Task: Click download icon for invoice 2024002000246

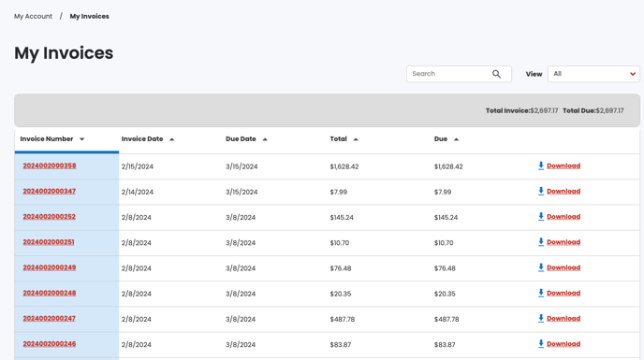Action: coord(541,343)
